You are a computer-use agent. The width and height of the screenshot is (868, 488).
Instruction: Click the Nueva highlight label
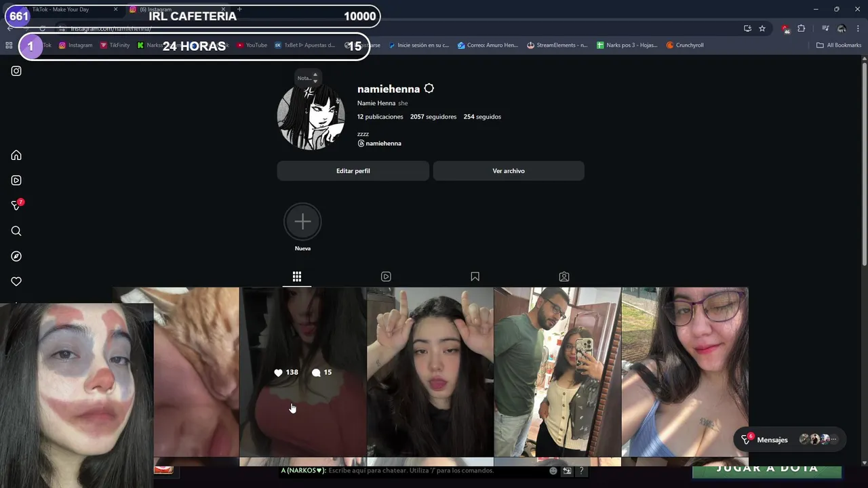click(x=302, y=249)
